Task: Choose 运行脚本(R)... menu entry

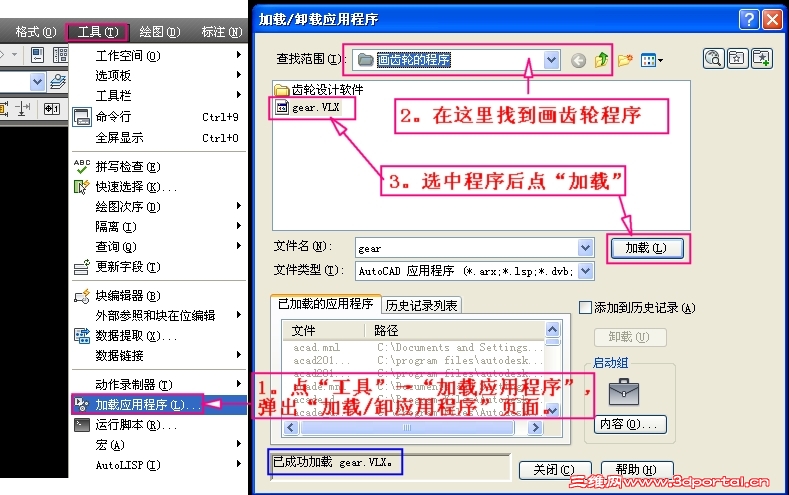Action: tap(159, 425)
